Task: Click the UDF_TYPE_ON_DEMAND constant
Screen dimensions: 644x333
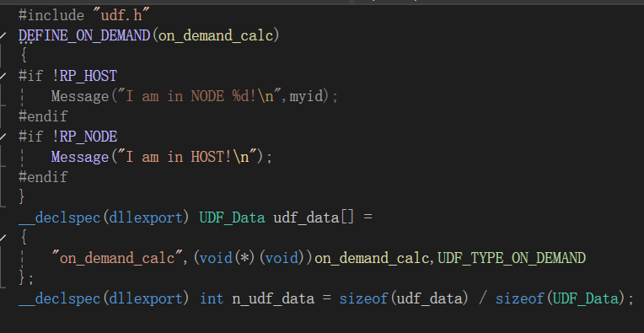Action: (512, 258)
